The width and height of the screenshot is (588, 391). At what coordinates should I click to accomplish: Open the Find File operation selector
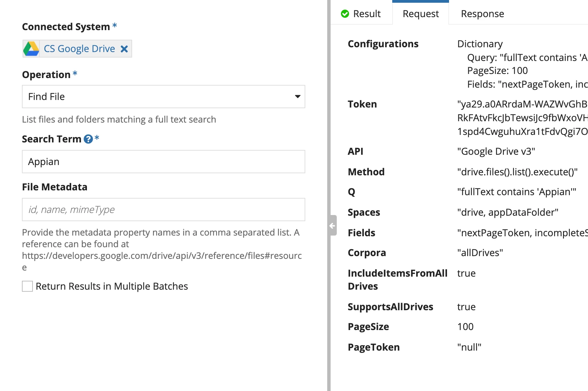pyautogui.click(x=164, y=97)
